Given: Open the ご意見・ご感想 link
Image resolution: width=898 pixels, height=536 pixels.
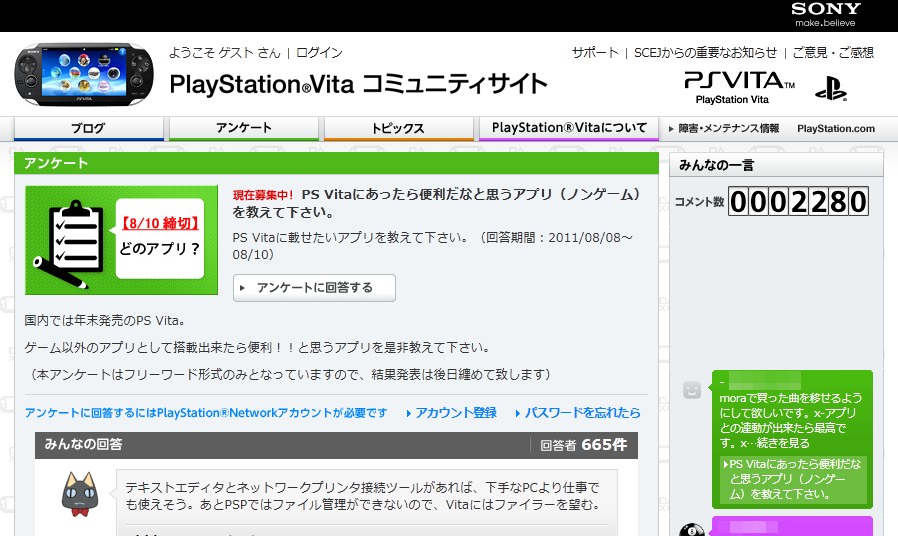Looking at the screenshot, I should (833, 53).
